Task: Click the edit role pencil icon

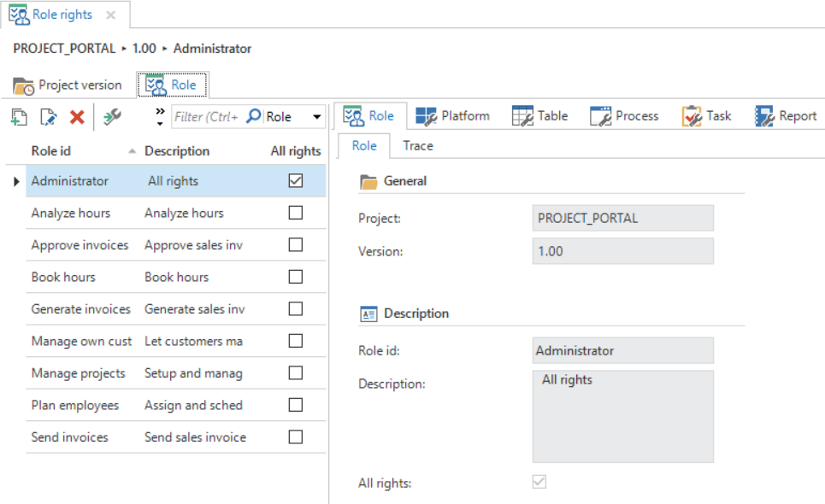Action: pos(49,117)
